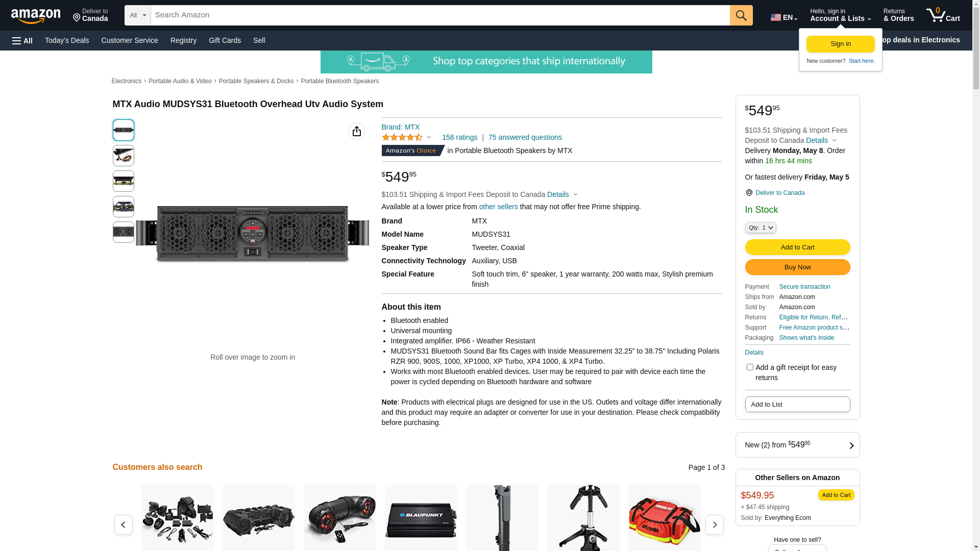Viewport: 980px width, 551px height.
Task: Expand the EN language selector
Action: pos(784,17)
